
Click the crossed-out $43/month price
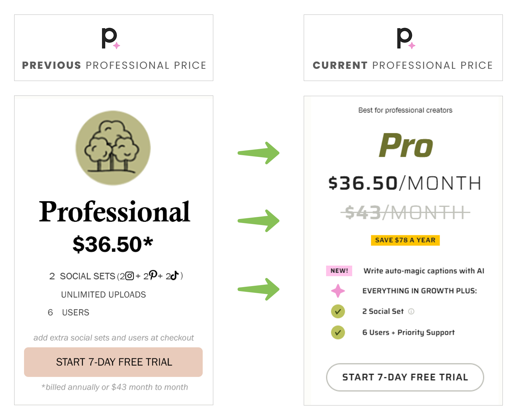(404, 213)
